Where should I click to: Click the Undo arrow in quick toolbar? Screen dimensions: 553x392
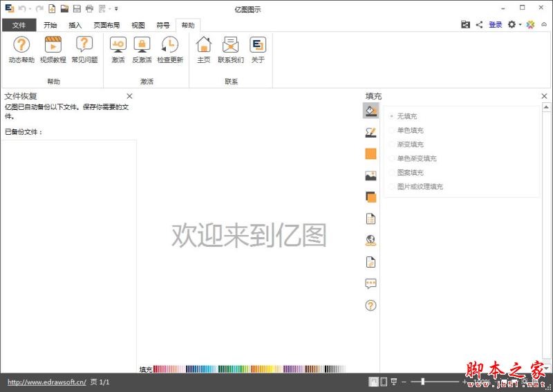(x=22, y=8)
